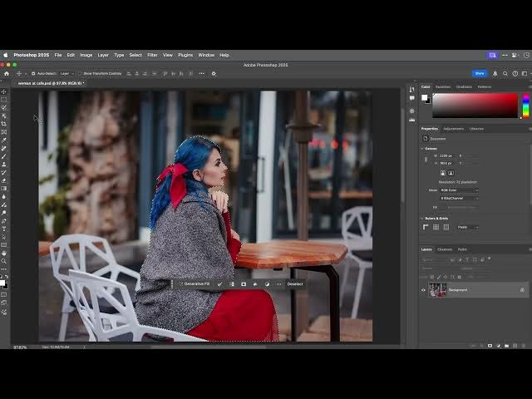Select the Zoom tool
The width and height of the screenshot is (532, 399).
(3, 261)
